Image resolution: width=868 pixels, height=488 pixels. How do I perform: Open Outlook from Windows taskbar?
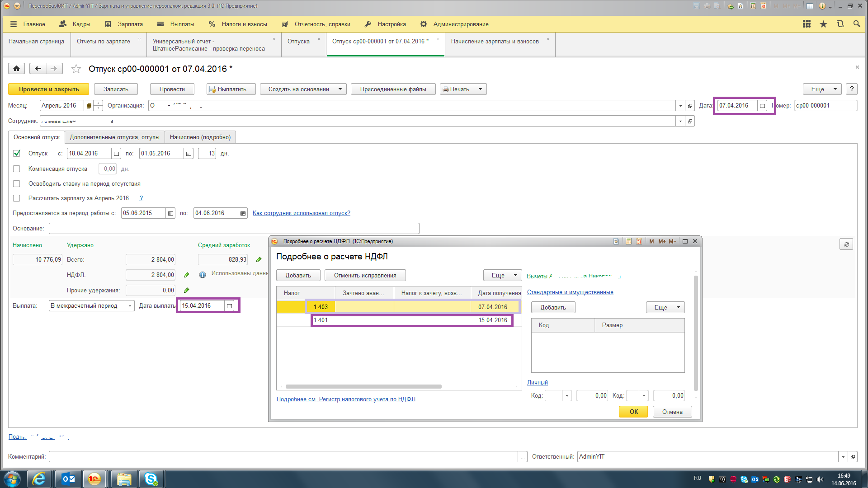68,479
